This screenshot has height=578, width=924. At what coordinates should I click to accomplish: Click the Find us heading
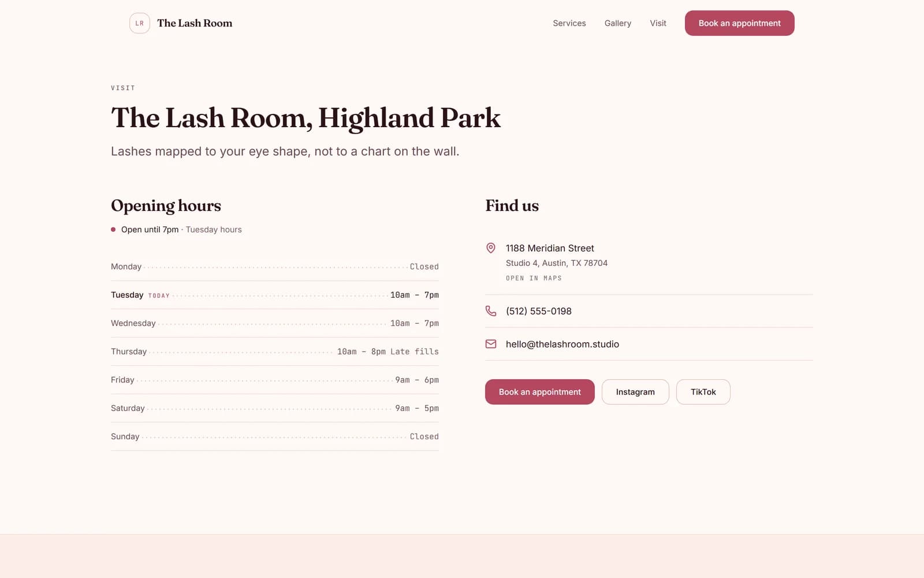coord(512,206)
